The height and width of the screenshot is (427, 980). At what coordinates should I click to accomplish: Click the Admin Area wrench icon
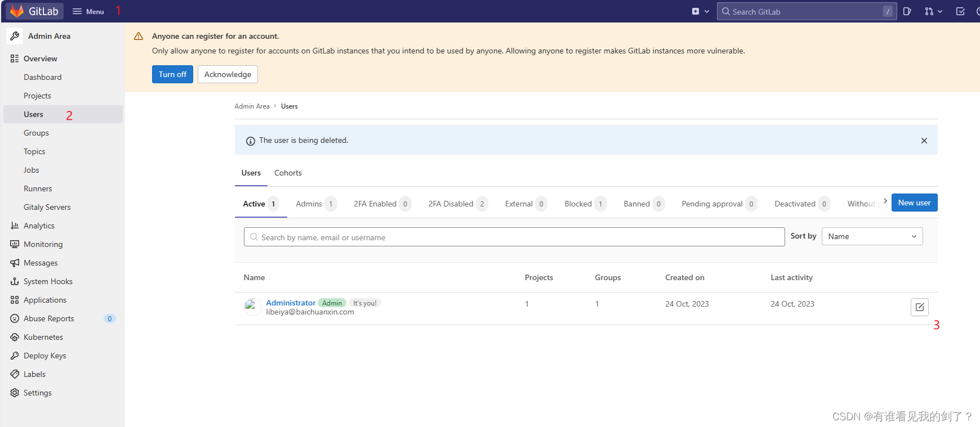(x=15, y=36)
